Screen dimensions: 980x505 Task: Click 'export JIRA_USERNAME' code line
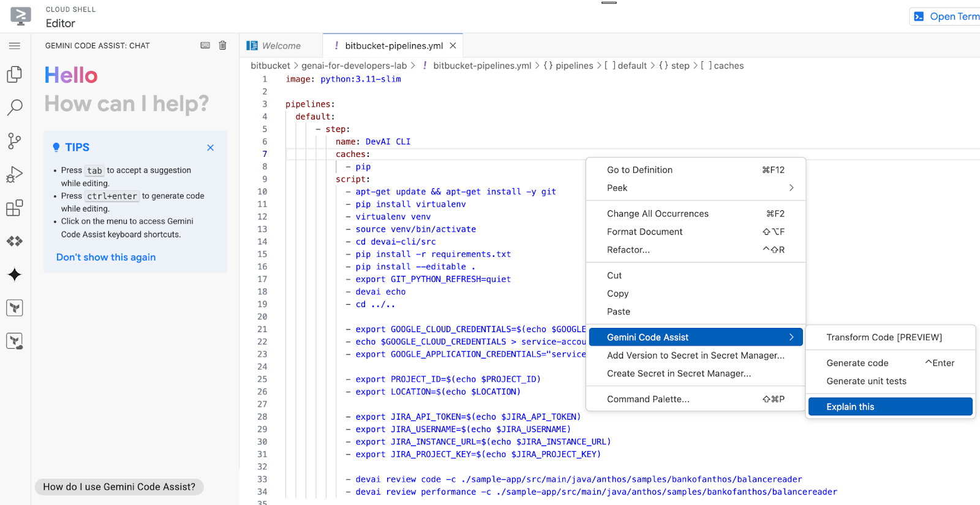(463, 429)
